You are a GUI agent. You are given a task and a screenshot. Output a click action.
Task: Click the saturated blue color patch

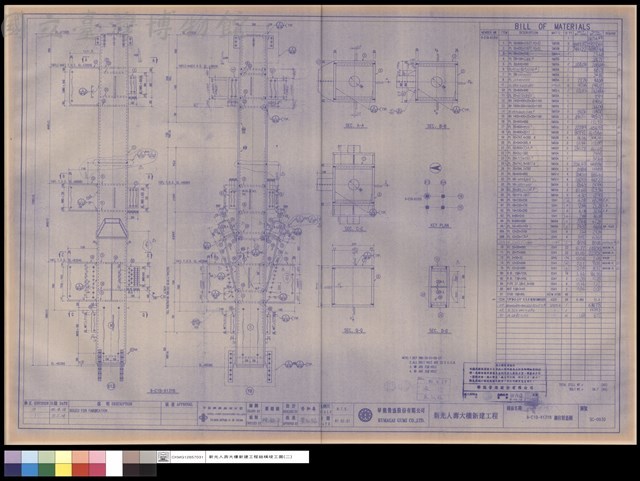click(30, 470)
